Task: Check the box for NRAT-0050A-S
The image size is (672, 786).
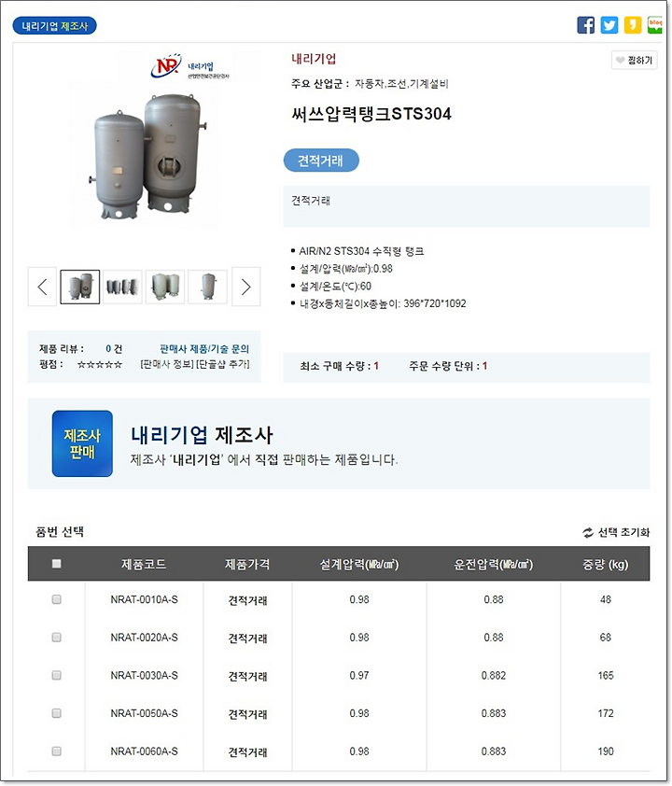Action: tap(57, 713)
